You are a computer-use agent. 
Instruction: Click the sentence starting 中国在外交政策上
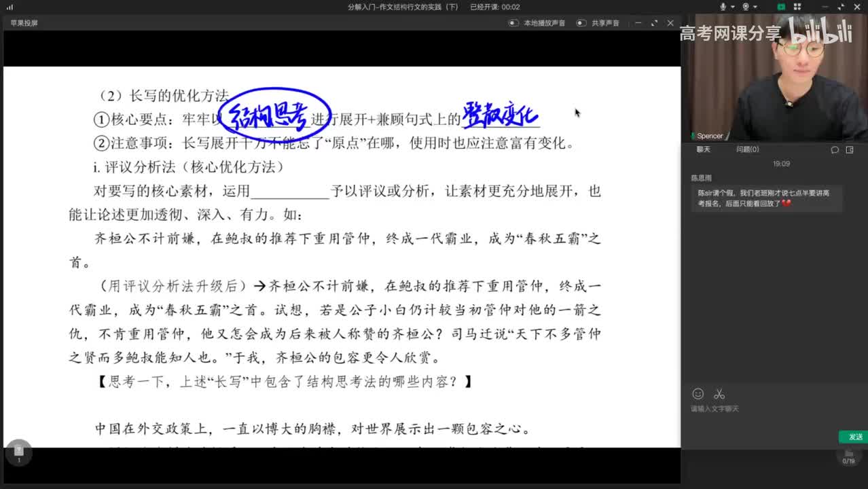[x=312, y=429]
